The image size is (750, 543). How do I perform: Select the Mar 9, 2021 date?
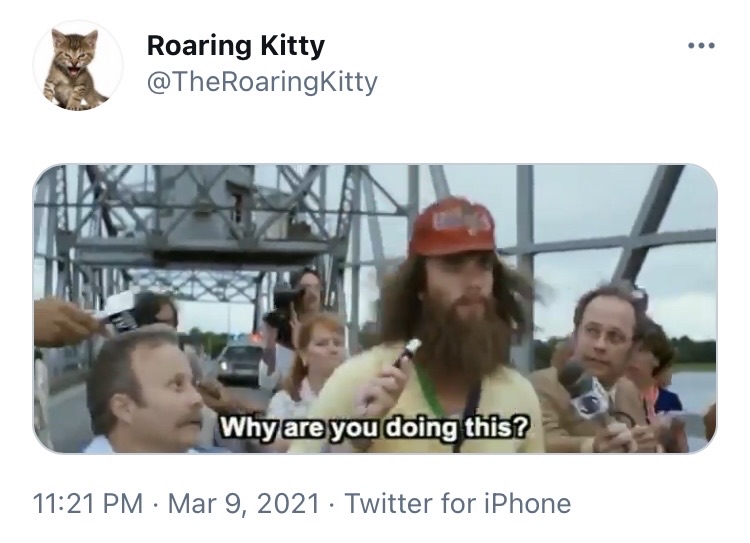tap(243, 504)
